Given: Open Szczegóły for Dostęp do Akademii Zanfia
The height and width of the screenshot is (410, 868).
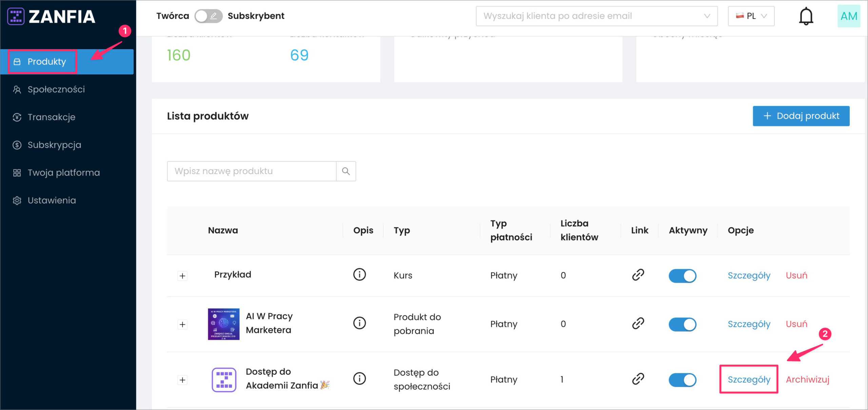Looking at the screenshot, I should point(749,379).
